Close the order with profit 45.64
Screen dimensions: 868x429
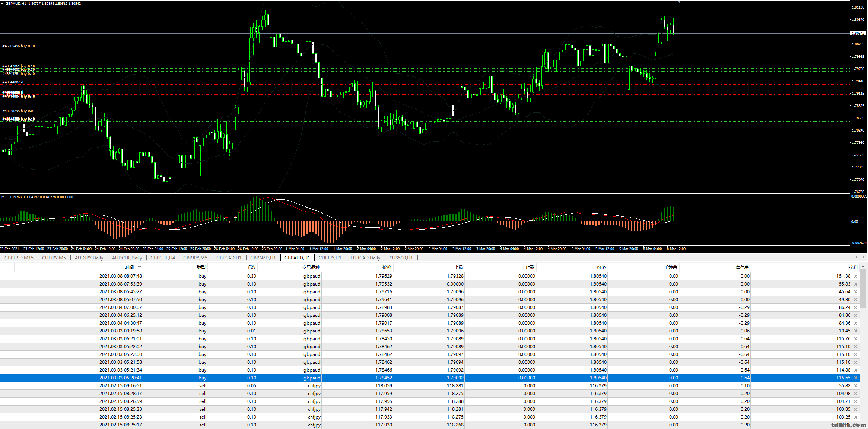pos(856,292)
